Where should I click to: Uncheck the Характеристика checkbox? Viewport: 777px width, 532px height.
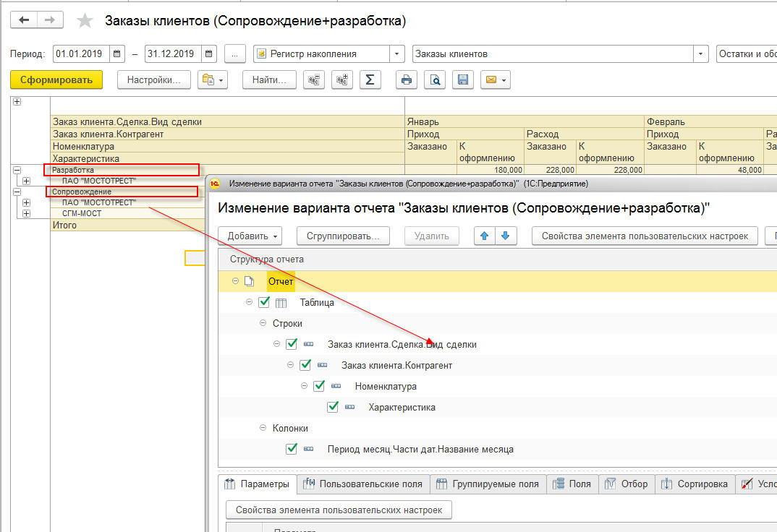tap(333, 407)
